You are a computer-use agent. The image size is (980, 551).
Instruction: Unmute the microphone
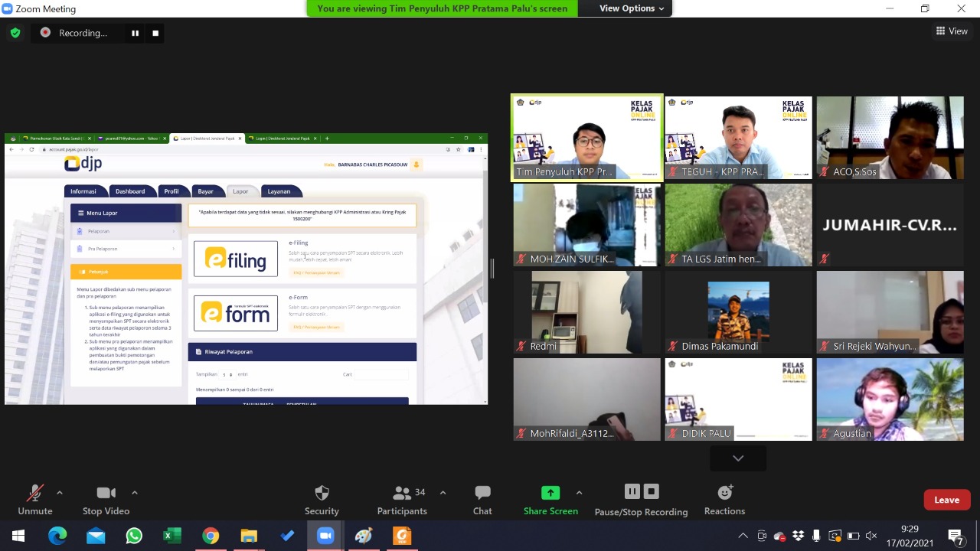(35, 493)
